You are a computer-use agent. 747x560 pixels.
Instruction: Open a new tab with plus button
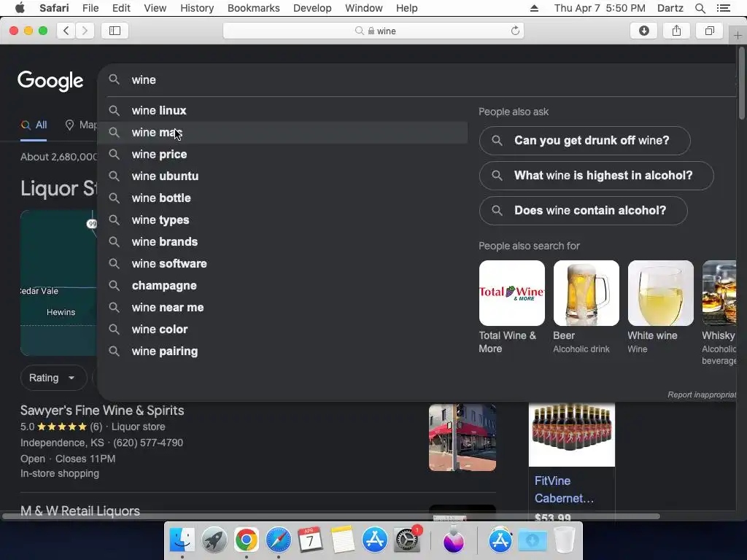click(738, 35)
